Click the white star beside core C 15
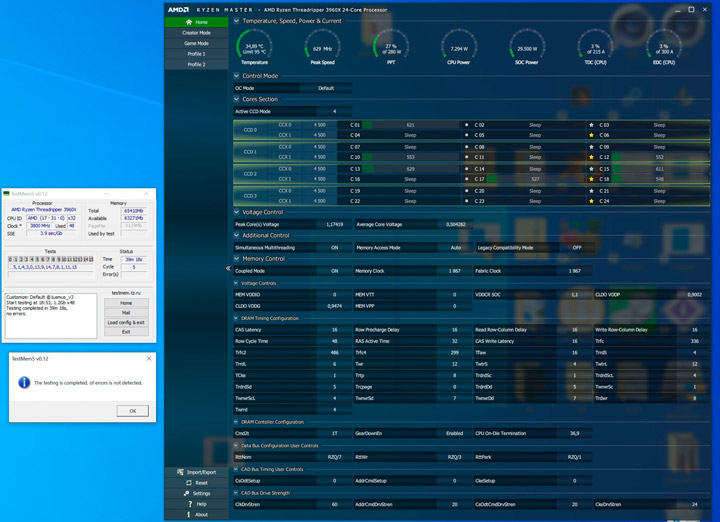 coord(591,169)
